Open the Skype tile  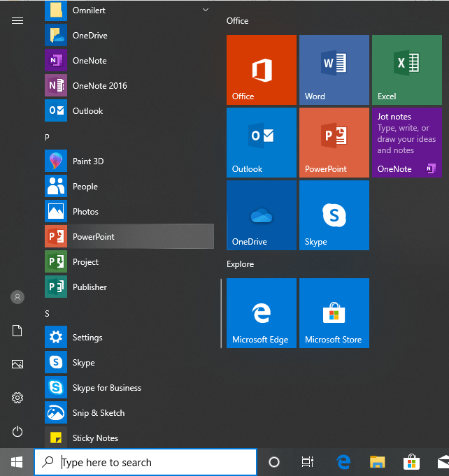(334, 215)
